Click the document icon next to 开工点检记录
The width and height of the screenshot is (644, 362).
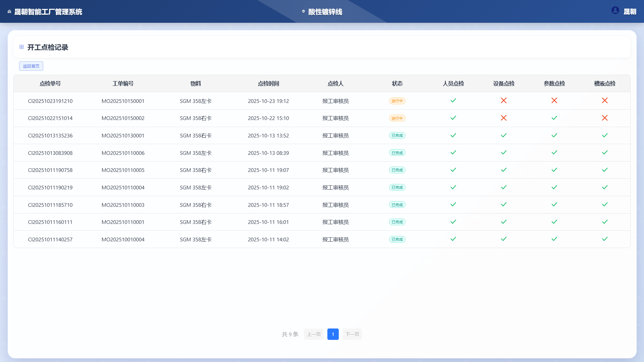click(21, 47)
